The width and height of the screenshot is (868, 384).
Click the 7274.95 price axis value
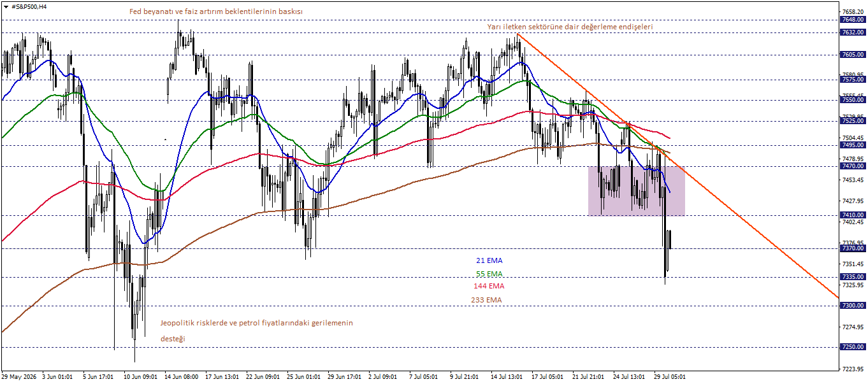tap(853, 327)
